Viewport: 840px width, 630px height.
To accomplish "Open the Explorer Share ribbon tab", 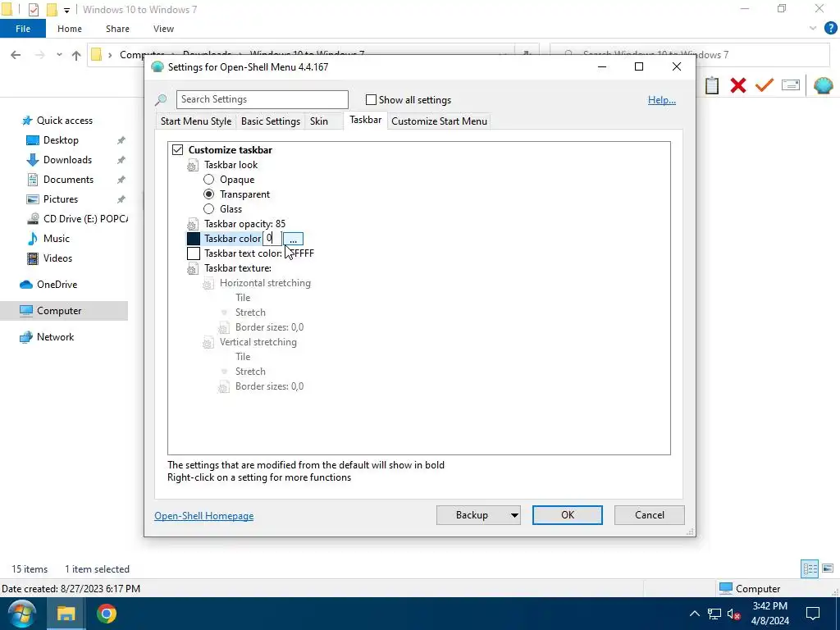I will [117, 29].
